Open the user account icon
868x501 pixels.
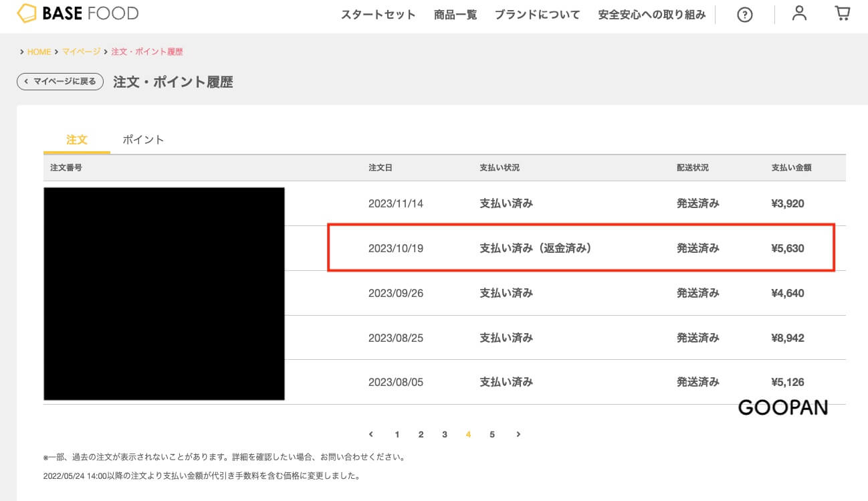[799, 13]
